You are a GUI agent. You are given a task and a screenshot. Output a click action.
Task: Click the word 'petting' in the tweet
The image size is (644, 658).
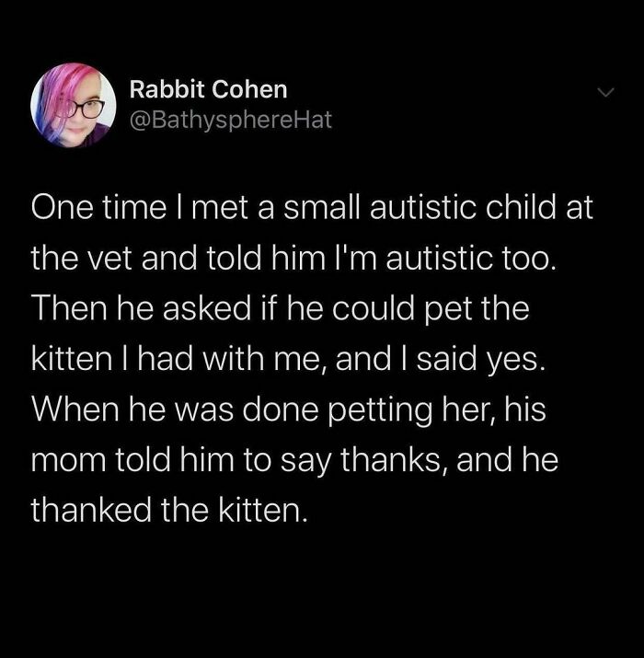(379, 411)
